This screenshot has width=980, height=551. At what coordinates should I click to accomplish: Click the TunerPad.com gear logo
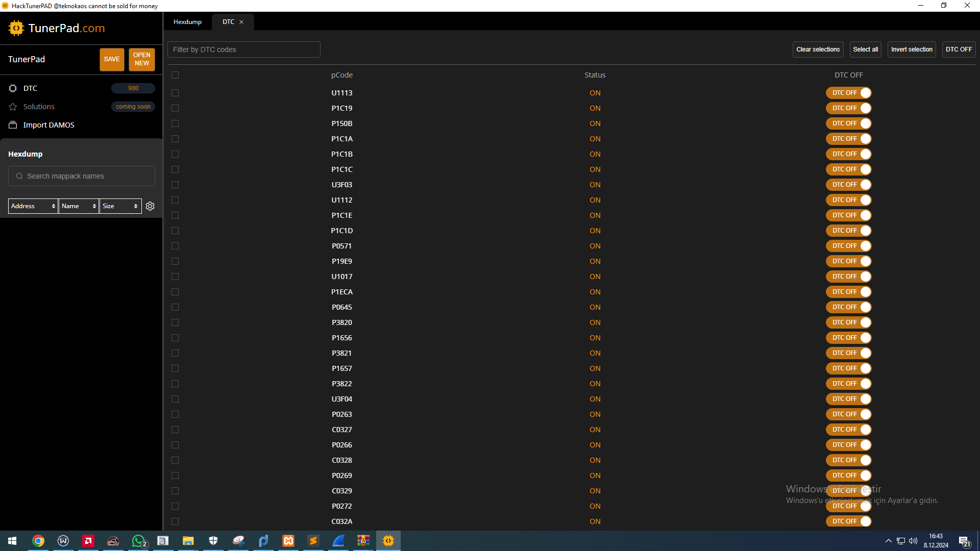(16, 28)
